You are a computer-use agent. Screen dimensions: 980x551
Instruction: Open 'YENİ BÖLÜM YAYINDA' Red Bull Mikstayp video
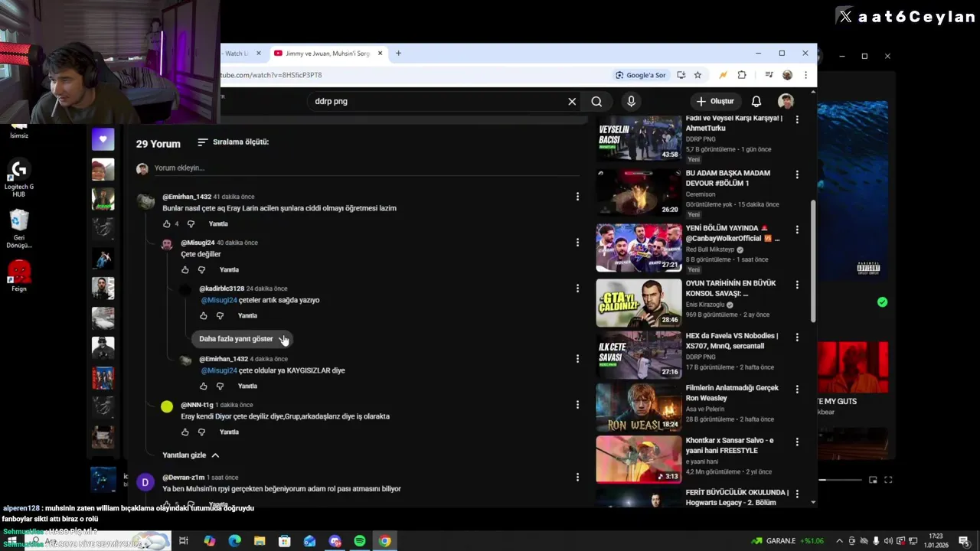coord(639,248)
